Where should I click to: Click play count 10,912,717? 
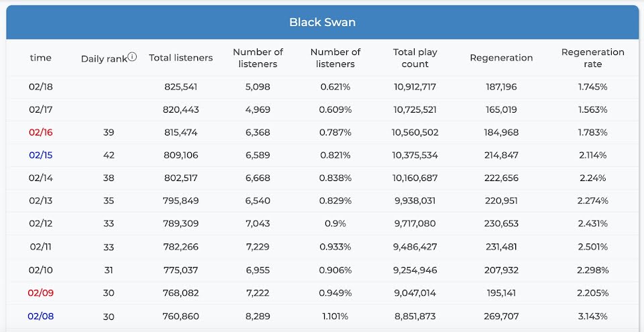[415, 87]
